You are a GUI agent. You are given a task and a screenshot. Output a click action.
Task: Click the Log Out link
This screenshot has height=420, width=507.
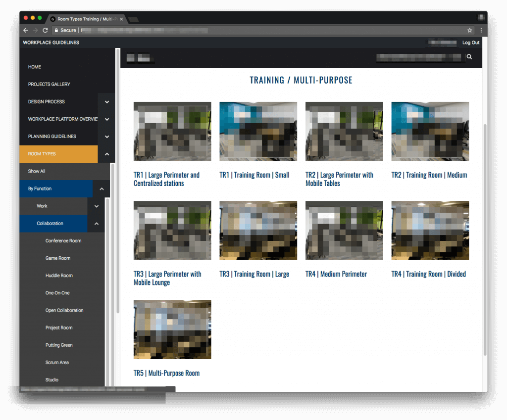(470, 43)
